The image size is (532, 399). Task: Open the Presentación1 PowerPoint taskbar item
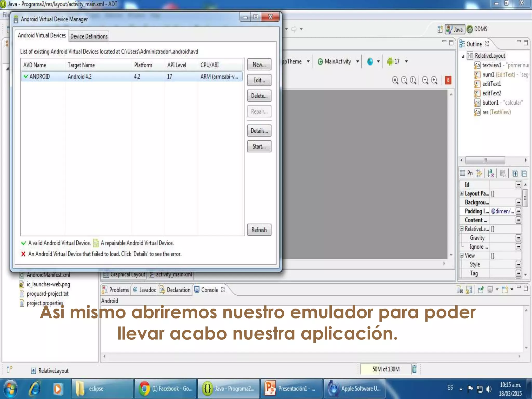[291, 389]
